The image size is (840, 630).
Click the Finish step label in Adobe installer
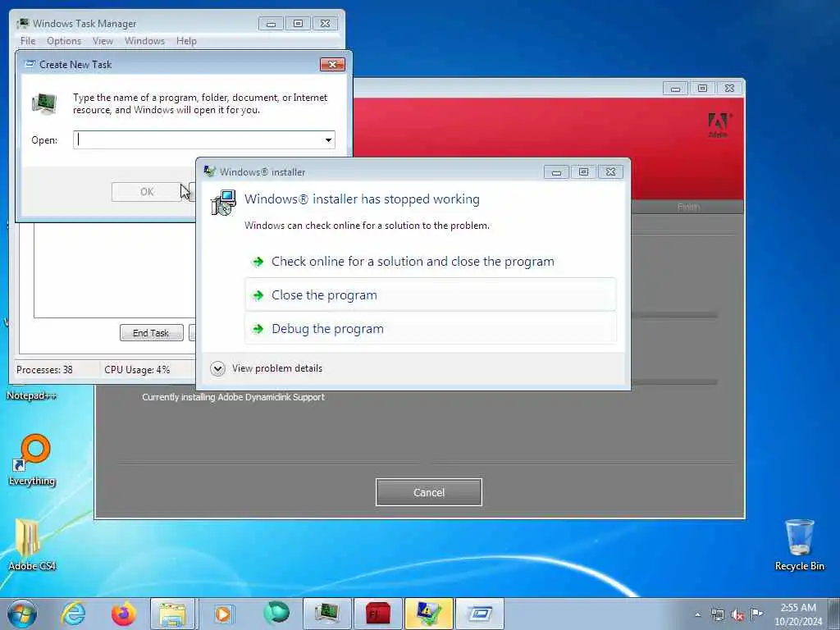click(x=688, y=207)
